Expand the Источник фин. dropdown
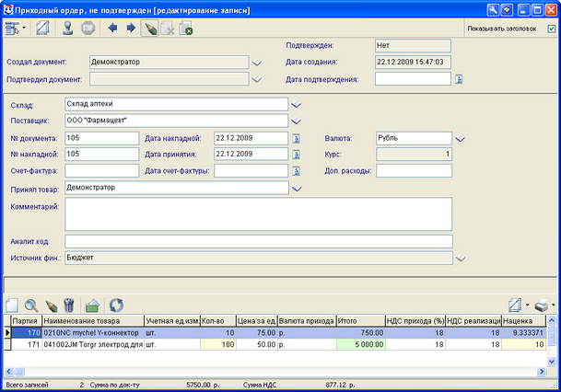Screen dimensions: 561x392 [x=461, y=258]
